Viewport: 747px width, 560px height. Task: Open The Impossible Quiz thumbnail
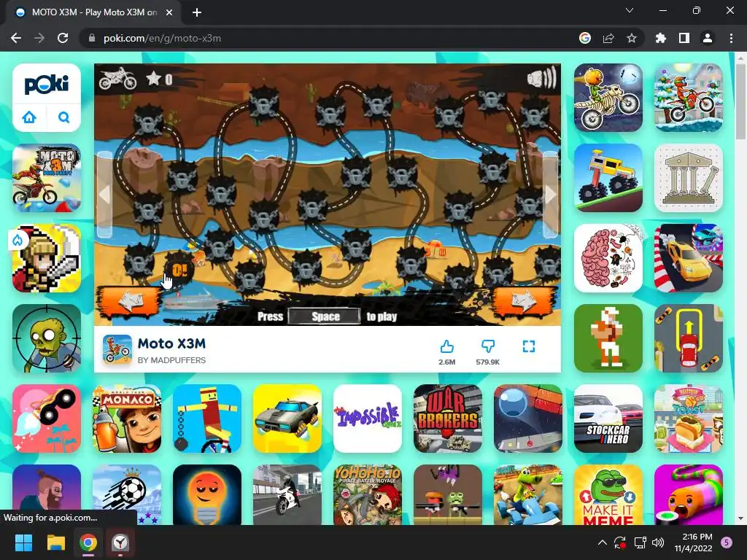[368, 419]
